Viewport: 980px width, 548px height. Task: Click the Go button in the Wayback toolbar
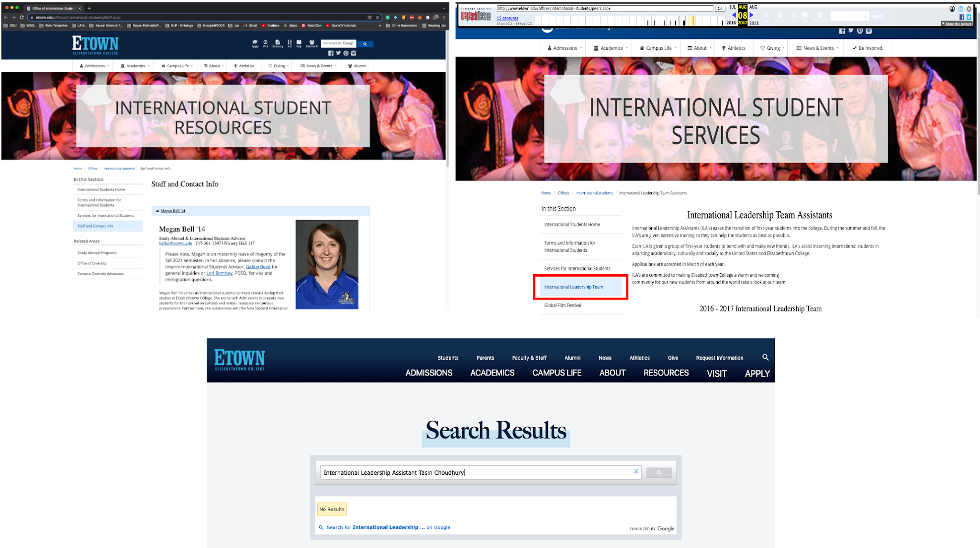720,9
